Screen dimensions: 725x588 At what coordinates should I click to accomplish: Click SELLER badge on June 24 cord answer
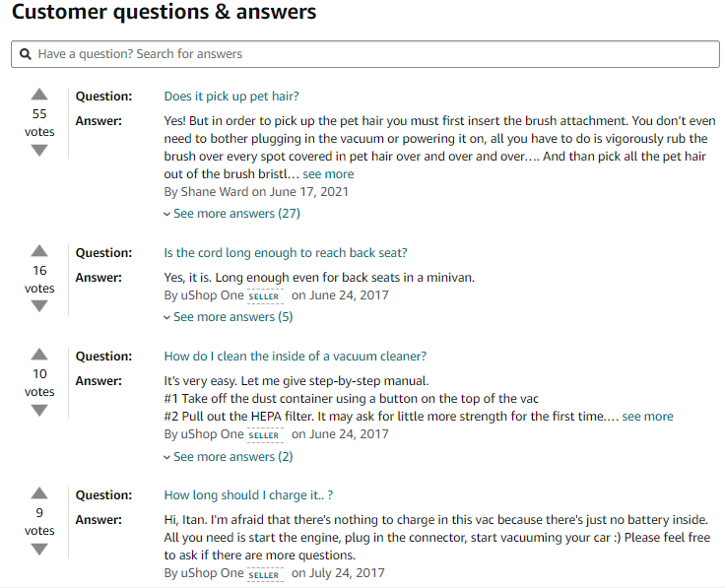(264, 296)
